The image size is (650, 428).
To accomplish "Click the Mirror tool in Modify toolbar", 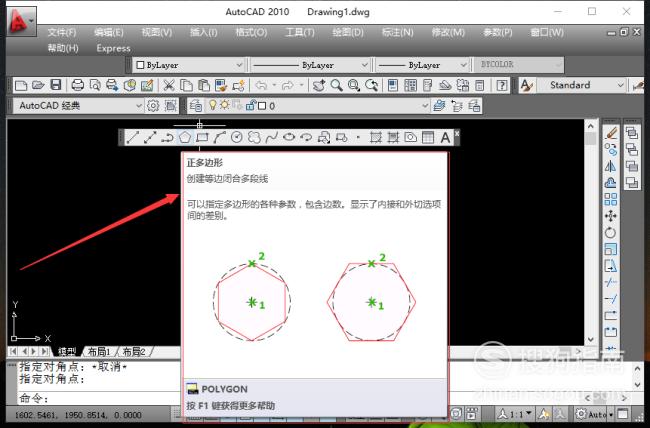I will (611, 166).
